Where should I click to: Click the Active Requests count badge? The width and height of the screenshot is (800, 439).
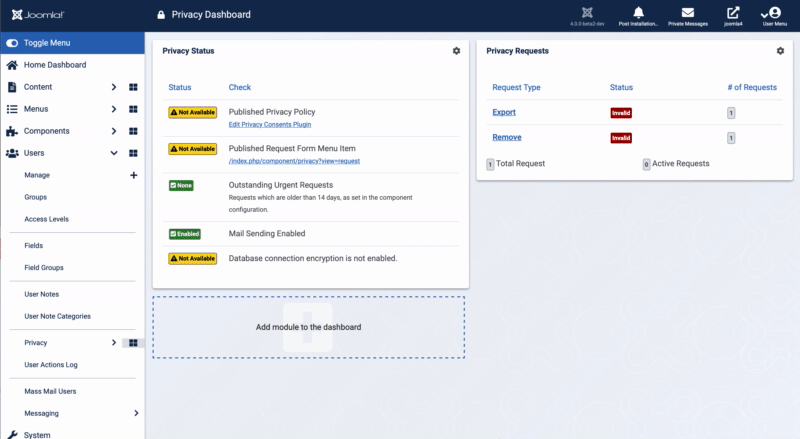[x=646, y=164]
